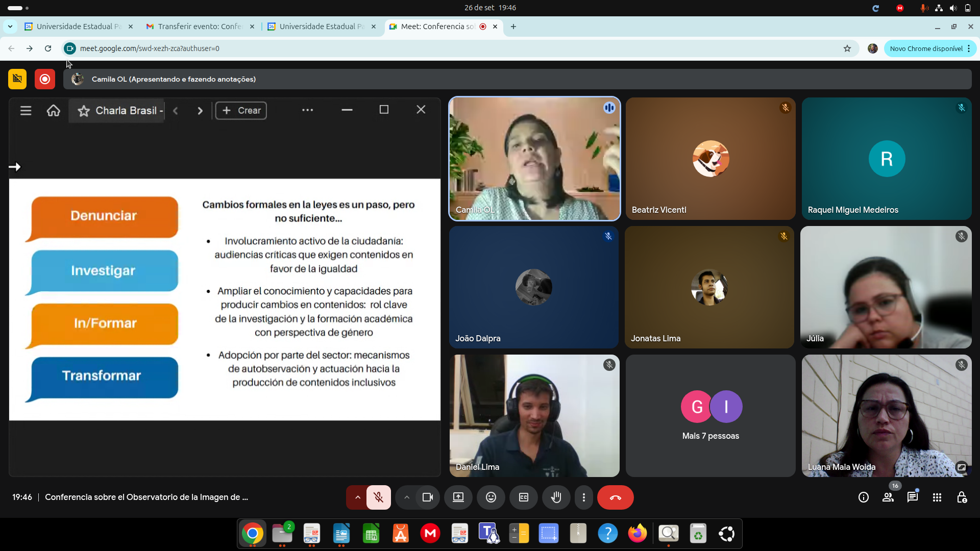Expand audio settings arrow beside microphone
This screenshot has width=980, height=551.
(x=357, y=497)
